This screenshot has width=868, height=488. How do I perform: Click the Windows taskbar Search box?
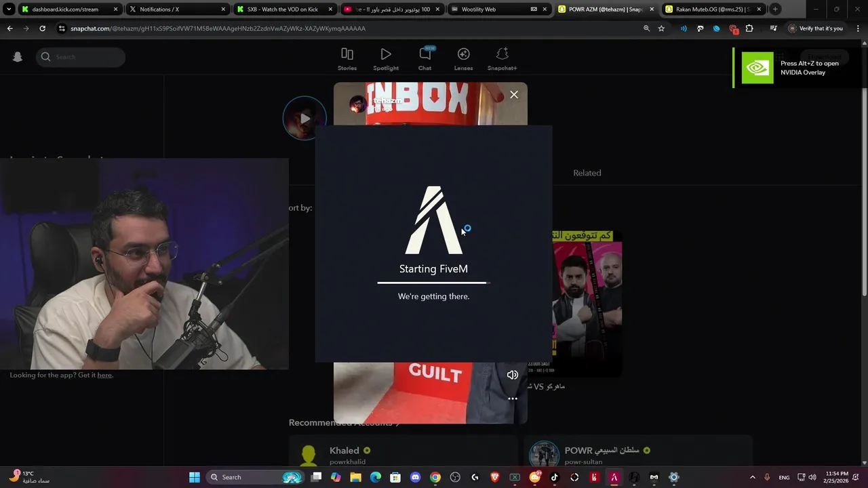[254, 477]
